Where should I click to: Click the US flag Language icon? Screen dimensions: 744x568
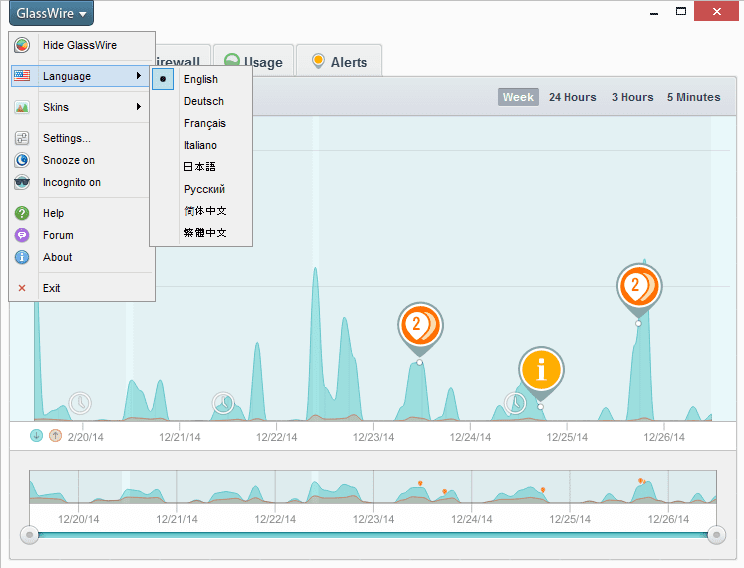click(22, 76)
